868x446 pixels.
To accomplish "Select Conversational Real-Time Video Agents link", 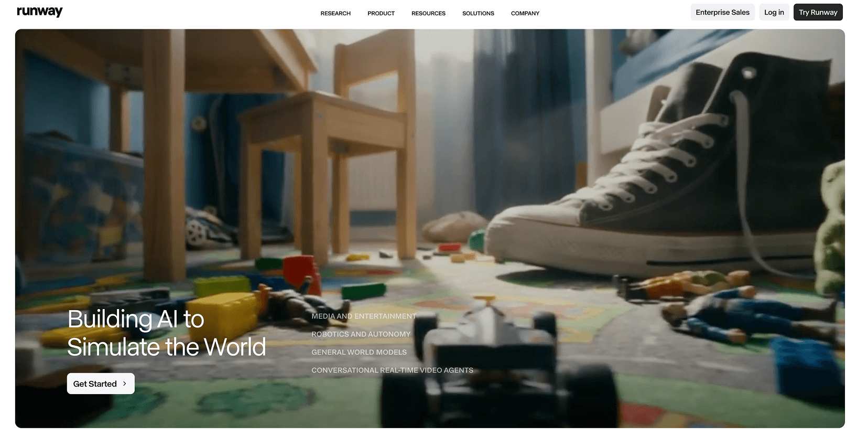I will click(393, 370).
